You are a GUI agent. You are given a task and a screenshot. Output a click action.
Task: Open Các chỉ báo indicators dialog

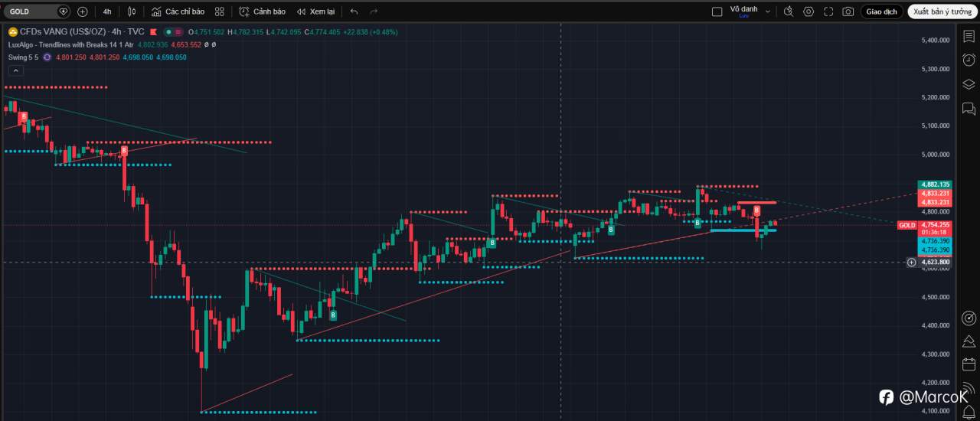coord(178,11)
